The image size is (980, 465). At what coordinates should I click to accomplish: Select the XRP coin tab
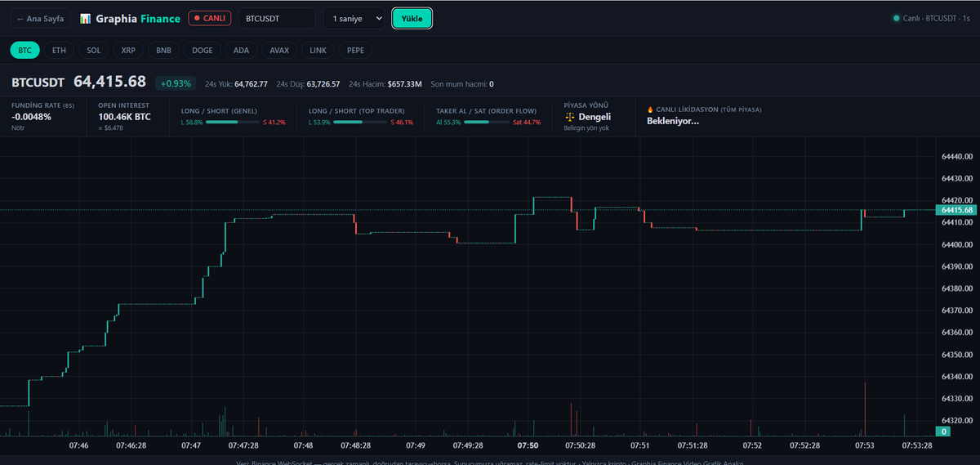pyautogui.click(x=128, y=50)
